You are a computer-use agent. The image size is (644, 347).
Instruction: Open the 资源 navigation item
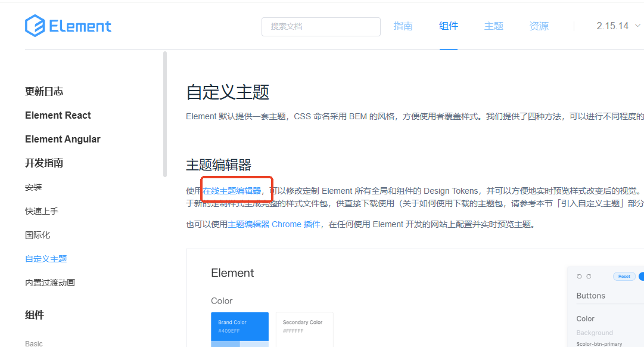click(x=538, y=26)
